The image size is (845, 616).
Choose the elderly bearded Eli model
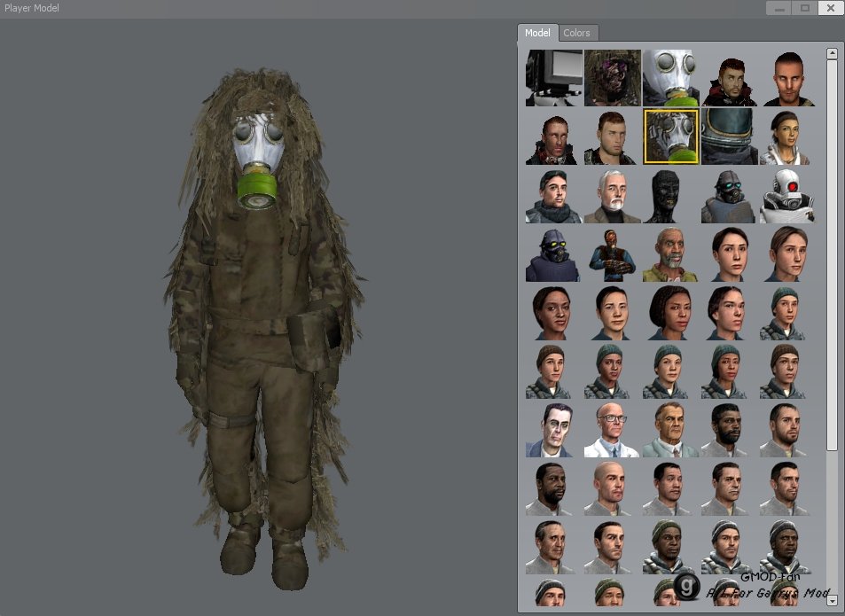tap(671, 254)
